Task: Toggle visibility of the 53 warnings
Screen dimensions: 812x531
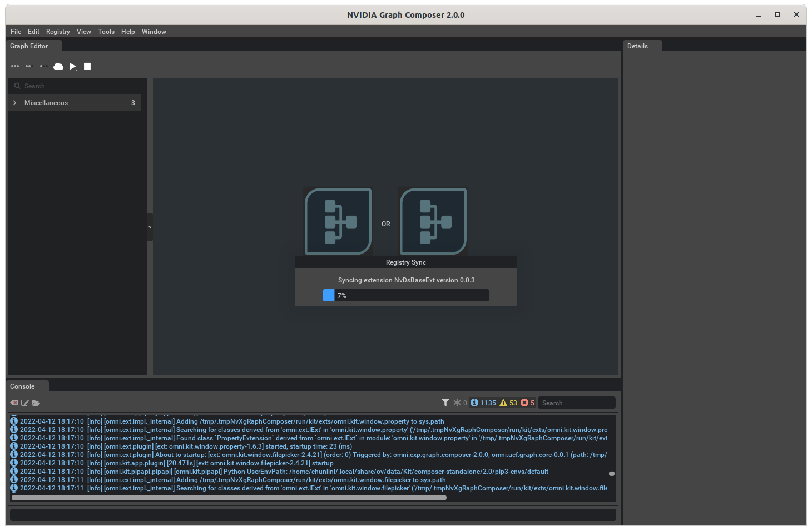Action: click(x=508, y=402)
